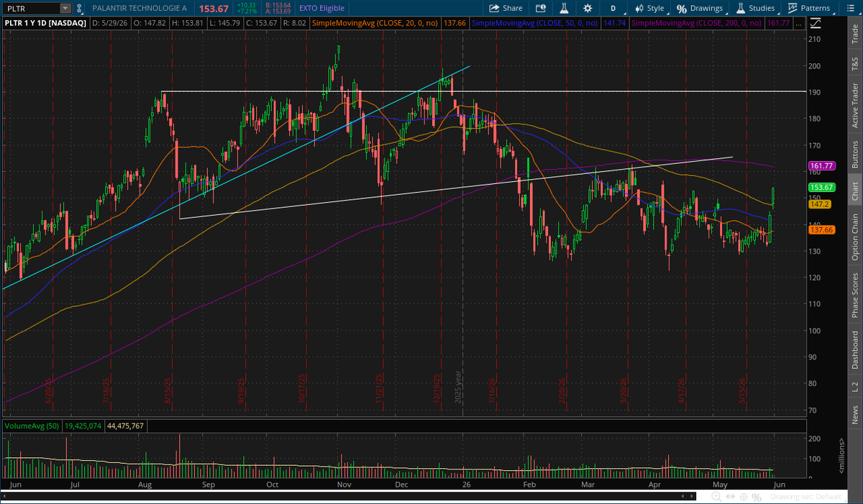Screen dimensions: 863x504
Task: Open the Dashboard side tab
Action: [x=854, y=349]
